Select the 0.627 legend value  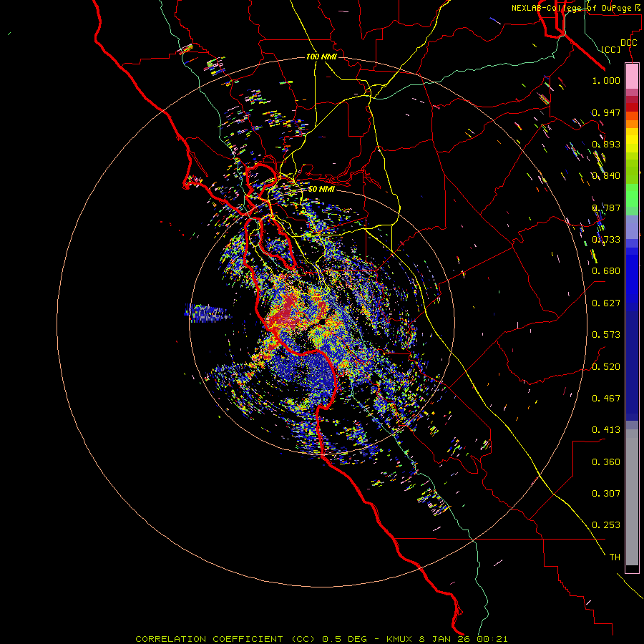click(606, 303)
